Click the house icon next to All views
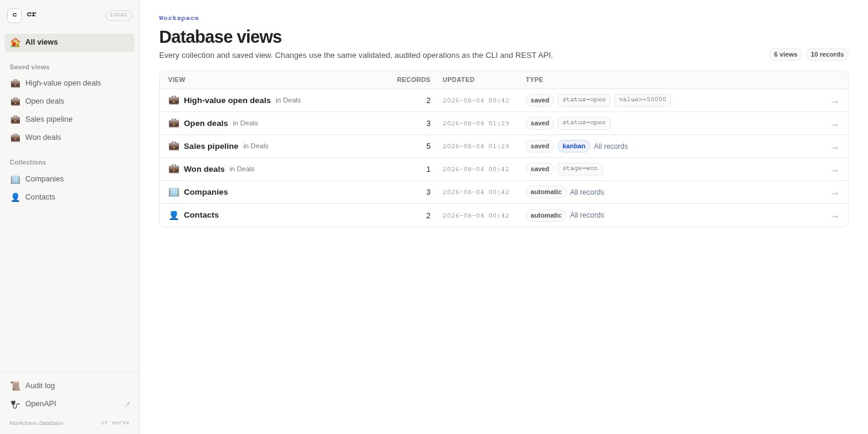The width and height of the screenshot is (868, 434). click(15, 42)
